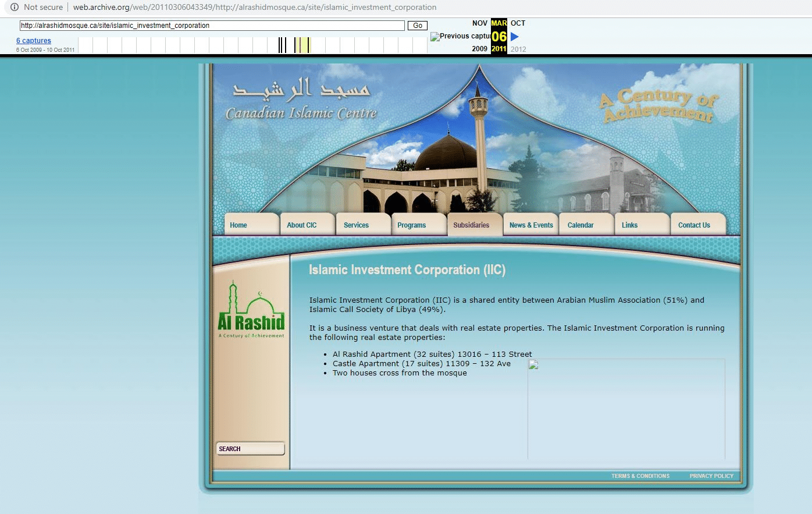The height and width of the screenshot is (514, 812).
Task: Click the Al Rashid green mosque logo
Action: 251,309
